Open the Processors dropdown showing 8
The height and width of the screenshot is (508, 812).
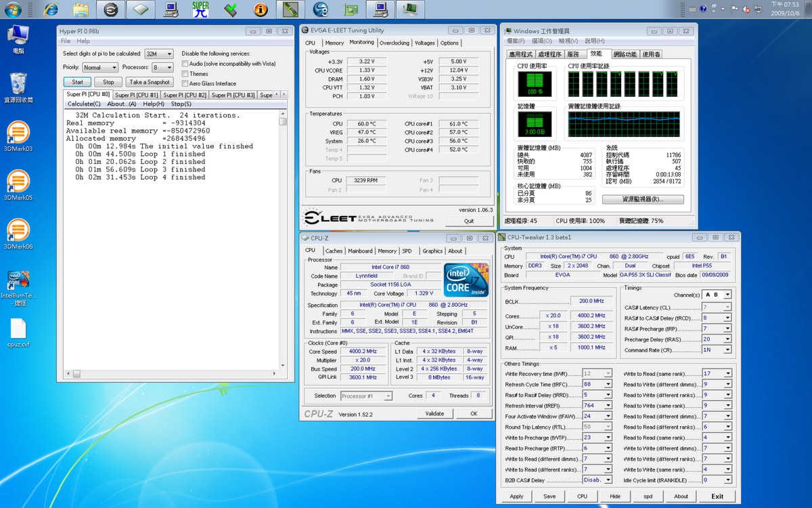click(162, 68)
